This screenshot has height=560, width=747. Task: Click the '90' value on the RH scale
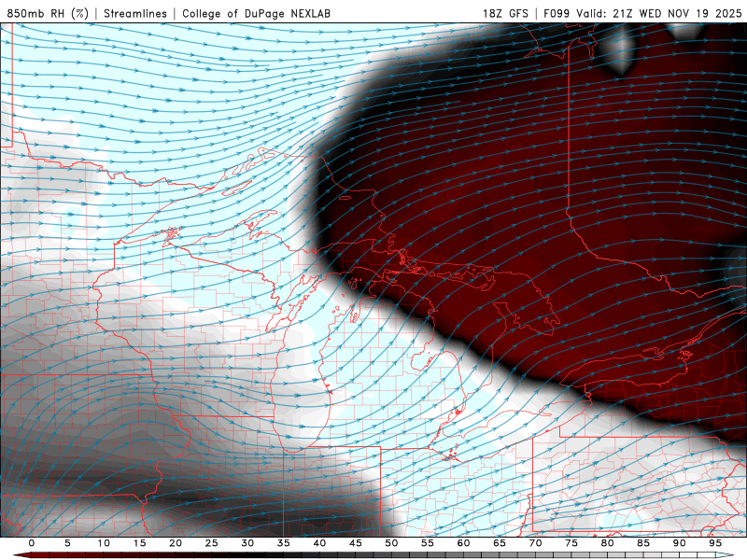pyautogui.click(x=679, y=543)
